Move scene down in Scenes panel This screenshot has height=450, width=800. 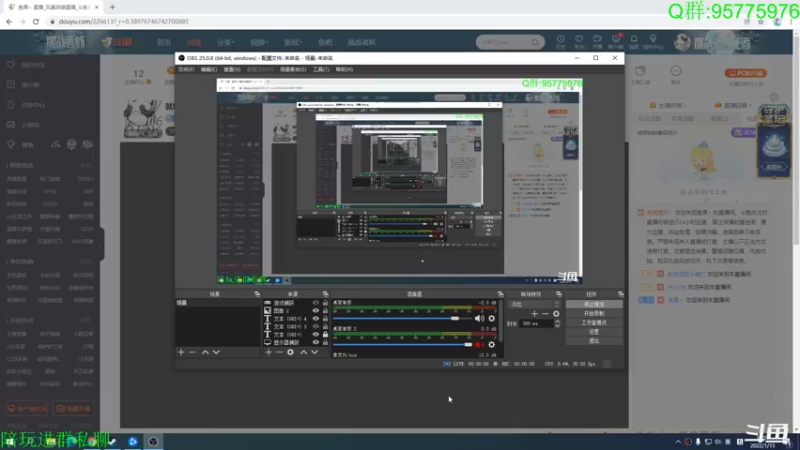coord(216,352)
